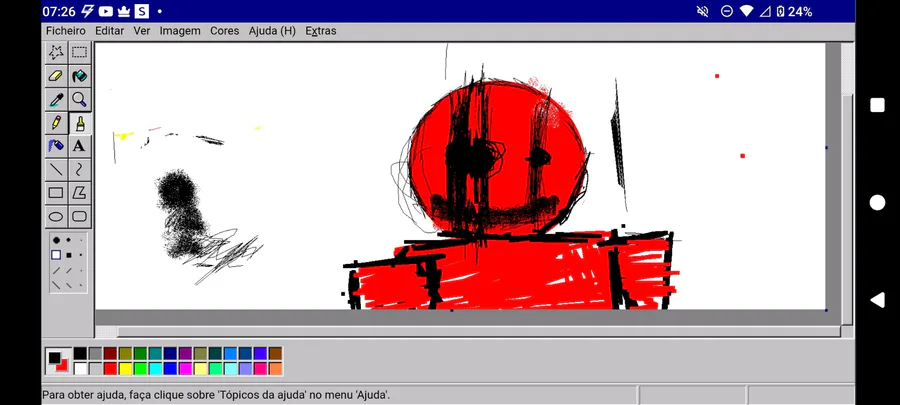
Task: Pick the dark gray color swatch
Action: coord(95,353)
